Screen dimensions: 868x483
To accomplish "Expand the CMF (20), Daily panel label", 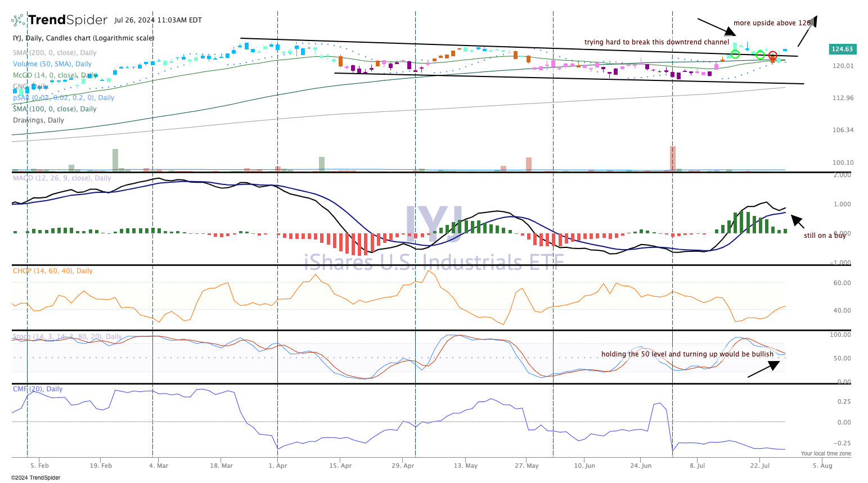I will coord(38,389).
